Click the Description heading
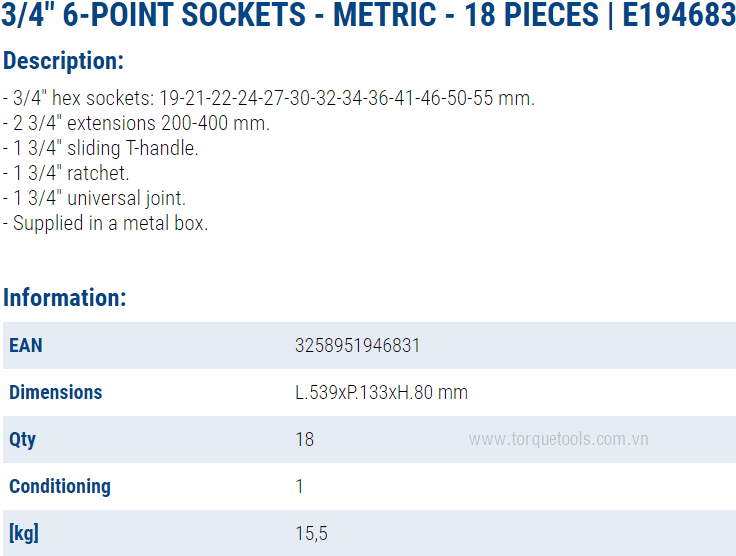Screen dimensions: 736x556 pyautogui.click(x=63, y=61)
